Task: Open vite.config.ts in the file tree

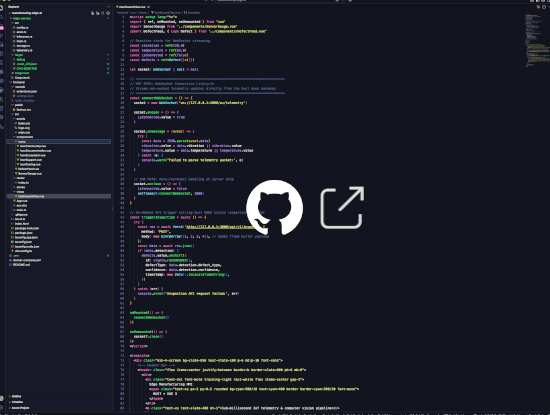Action: coord(23,251)
